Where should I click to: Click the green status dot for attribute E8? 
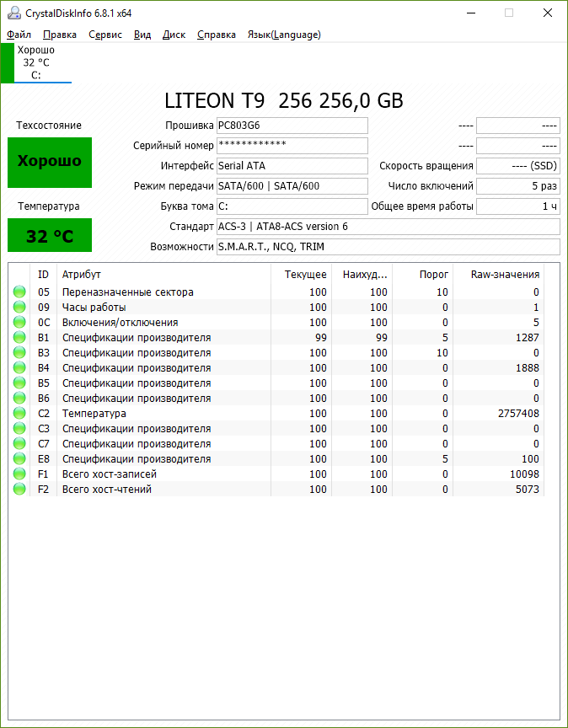(x=19, y=458)
